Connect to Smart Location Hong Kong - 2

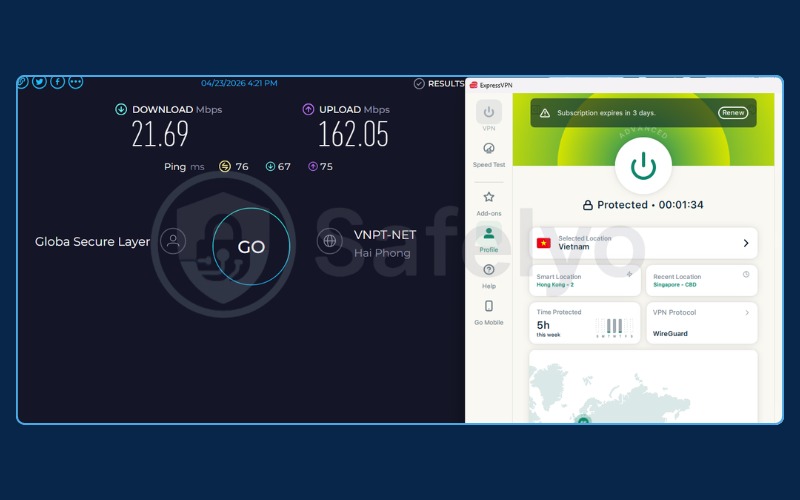585,280
